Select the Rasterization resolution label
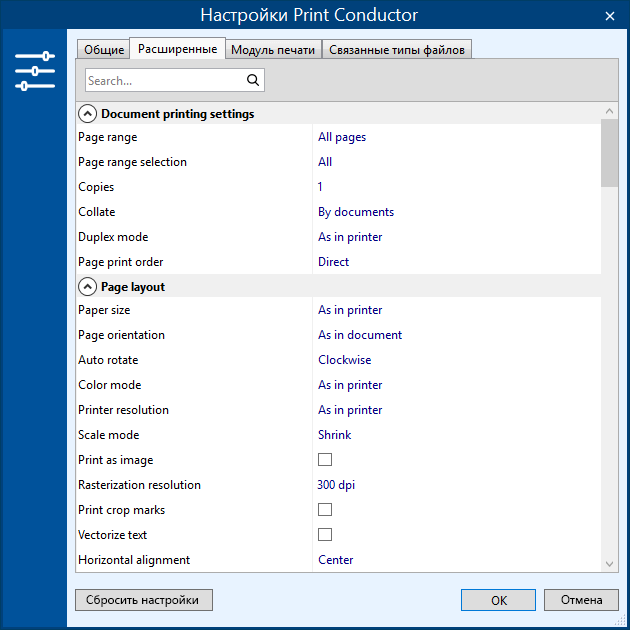 [139, 485]
